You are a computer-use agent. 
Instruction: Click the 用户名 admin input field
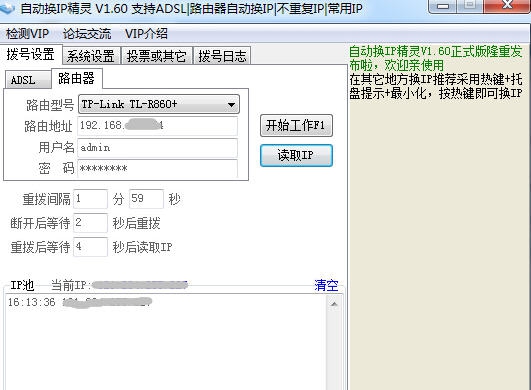tap(157, 148)
